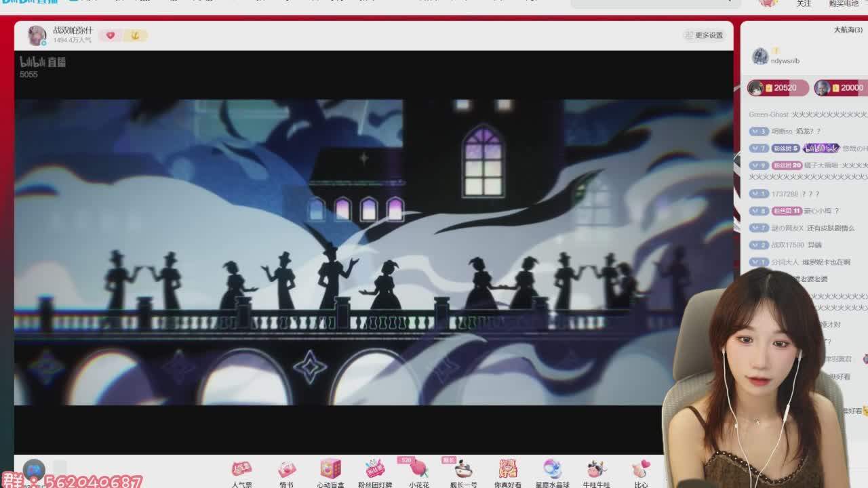Screen dimensions: 868x488
Task: Click the pink heart fan badge
Action: click(111, 35)
